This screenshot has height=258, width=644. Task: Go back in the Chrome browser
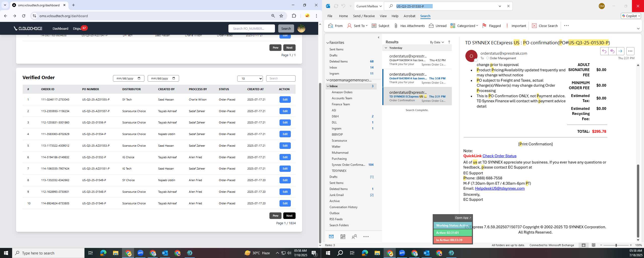click(x=6, y=16)
